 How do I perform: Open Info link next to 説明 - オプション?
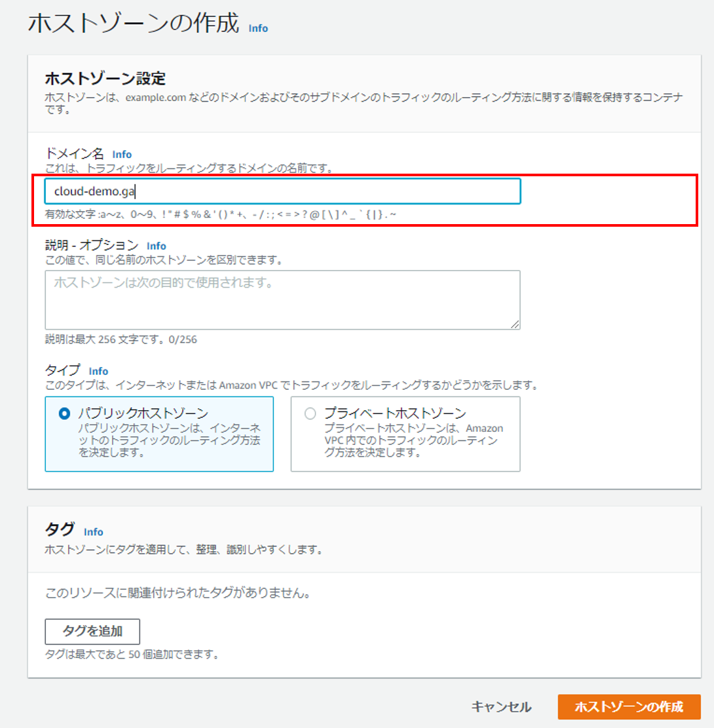click(x=157, y=246)
